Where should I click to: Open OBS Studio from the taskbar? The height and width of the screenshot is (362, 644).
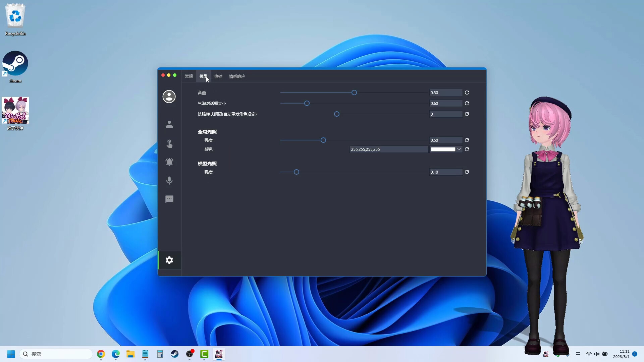[190, 354]
